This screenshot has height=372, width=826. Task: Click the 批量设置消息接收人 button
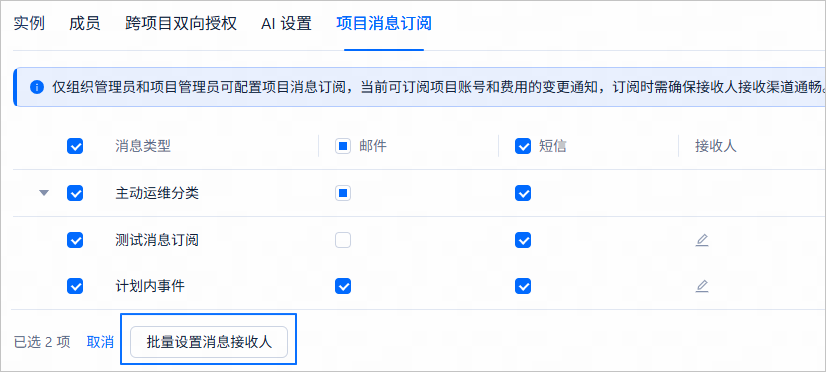click(209, 342)
